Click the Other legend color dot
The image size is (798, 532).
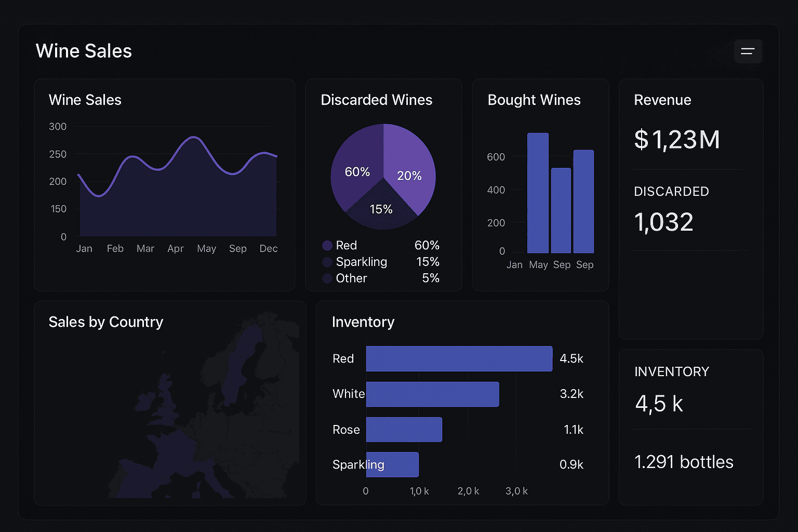pos(327,278)
